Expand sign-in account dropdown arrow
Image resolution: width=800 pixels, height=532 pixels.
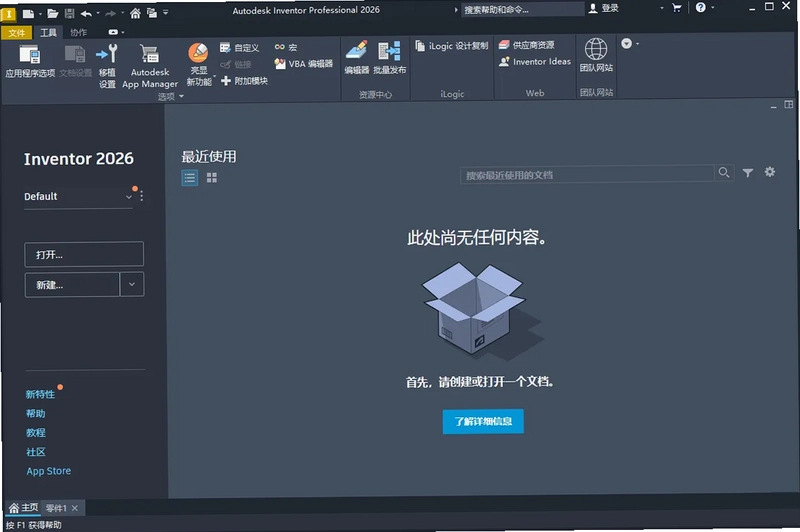coord(662,8)
